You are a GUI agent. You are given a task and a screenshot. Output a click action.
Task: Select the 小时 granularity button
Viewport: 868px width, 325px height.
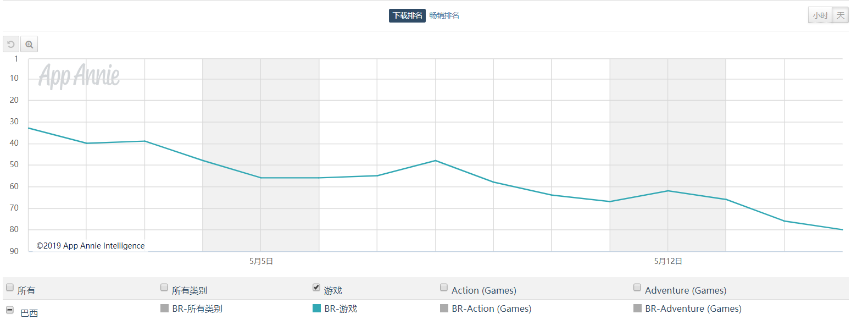tap(820, 15)
